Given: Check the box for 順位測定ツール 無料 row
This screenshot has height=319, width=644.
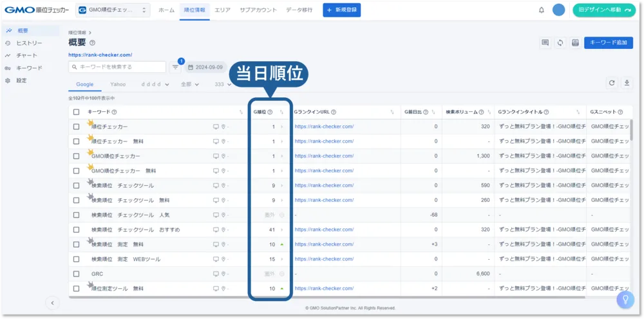Looking at the screenshot, I should (77, 289).
